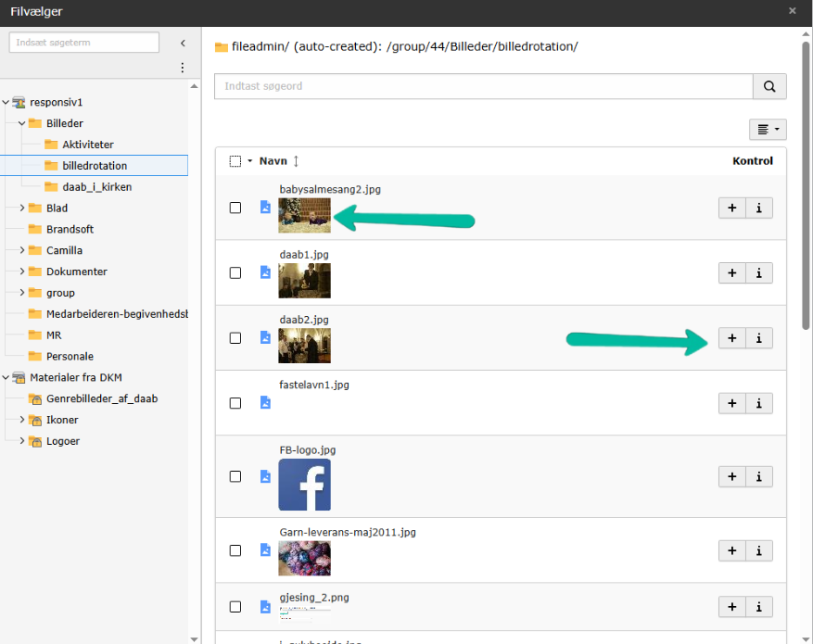The height and width of the screenshot is (644, 813).
Task: Select the daab_i_kirken folder
Action: pyautogui.click(x=96, y=187)
